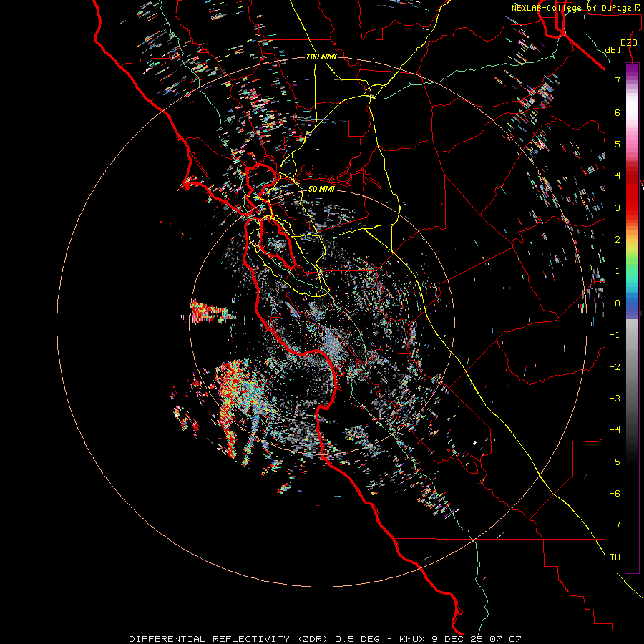Viewport: 644px width, 644px height.
Task: Click the "-2" value on the dB scale
Action: point(615,367)
